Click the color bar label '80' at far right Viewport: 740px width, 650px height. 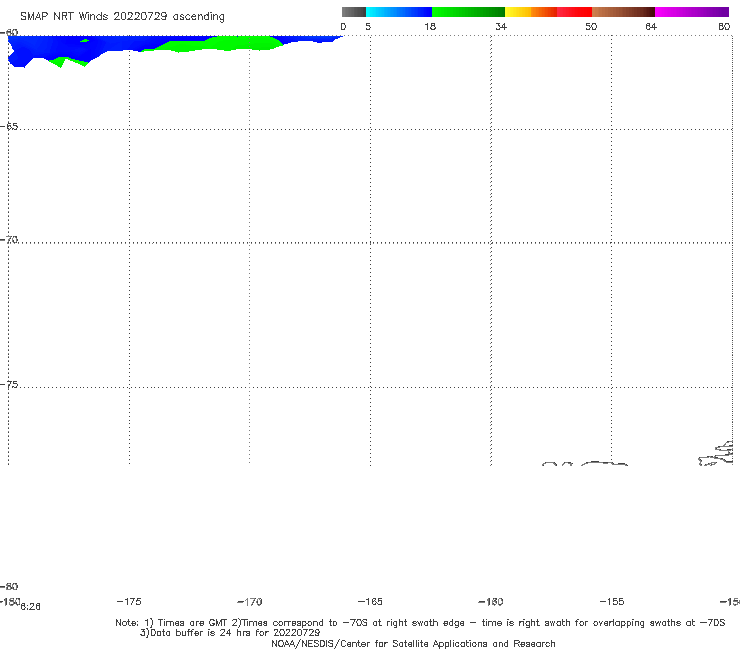pyautogui.click(x=724, y=26)
